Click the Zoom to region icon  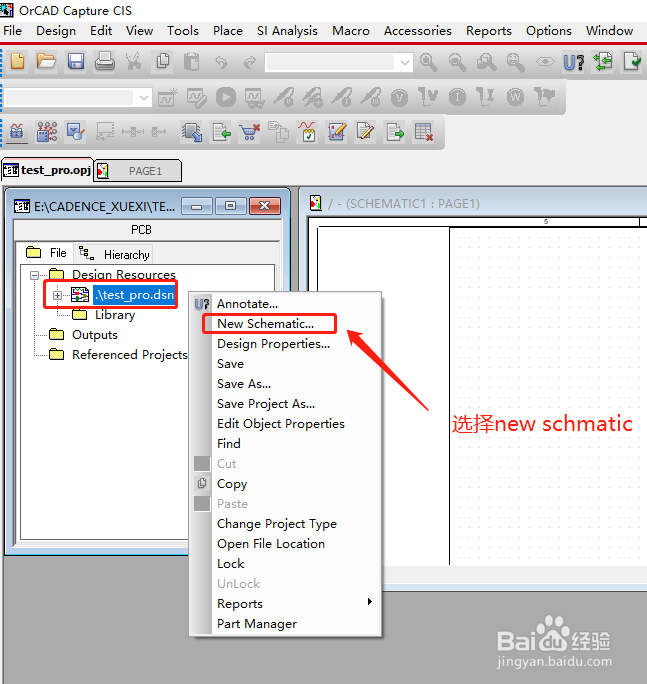point(486,62)
